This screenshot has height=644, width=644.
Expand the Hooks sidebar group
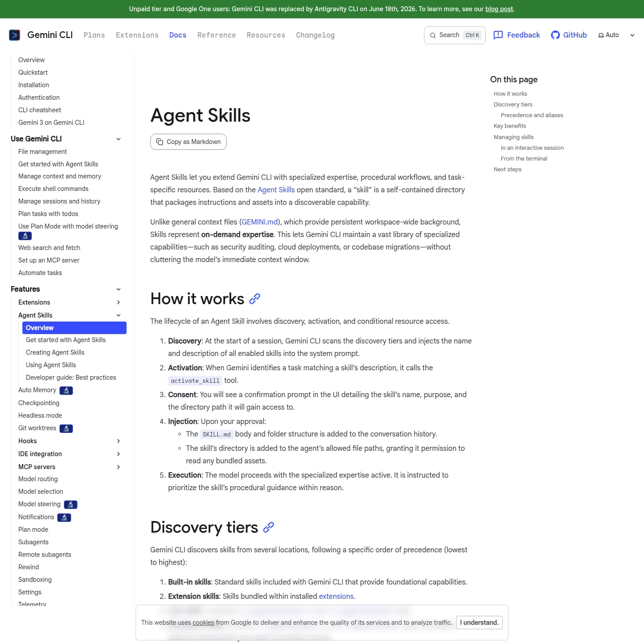(x=119, y=441)
